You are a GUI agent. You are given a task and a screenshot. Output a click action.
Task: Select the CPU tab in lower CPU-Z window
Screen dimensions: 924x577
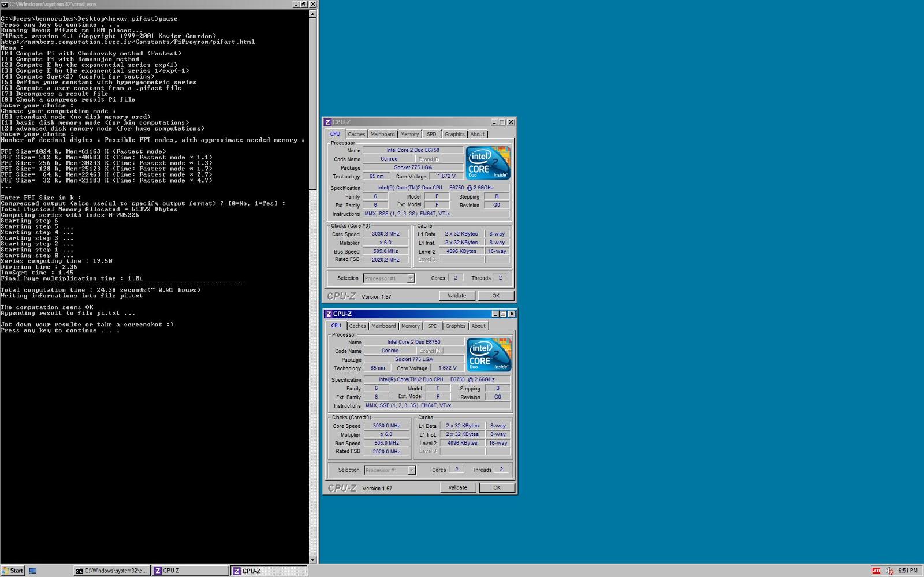[x=336, y=325]
